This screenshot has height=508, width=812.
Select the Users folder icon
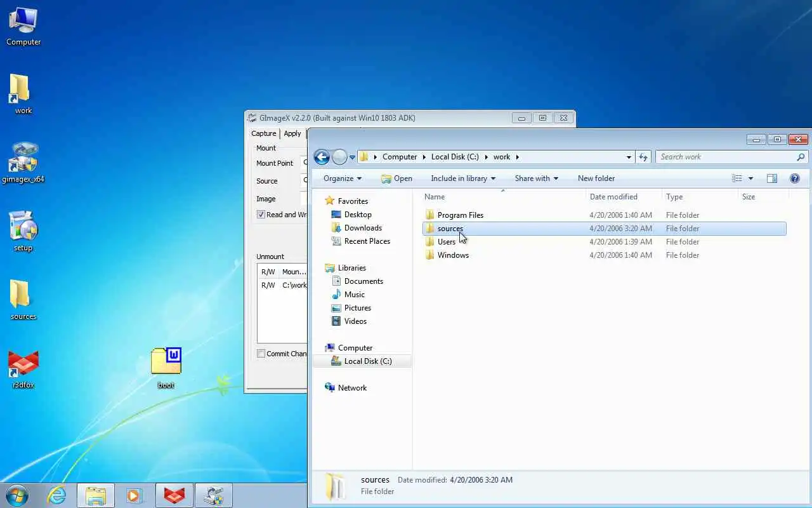[x=429, y=241]
